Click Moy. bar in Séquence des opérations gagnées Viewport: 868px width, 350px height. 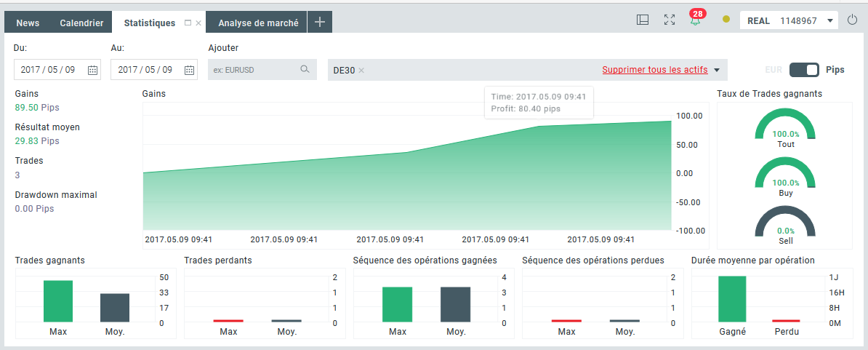click(456, 304)
